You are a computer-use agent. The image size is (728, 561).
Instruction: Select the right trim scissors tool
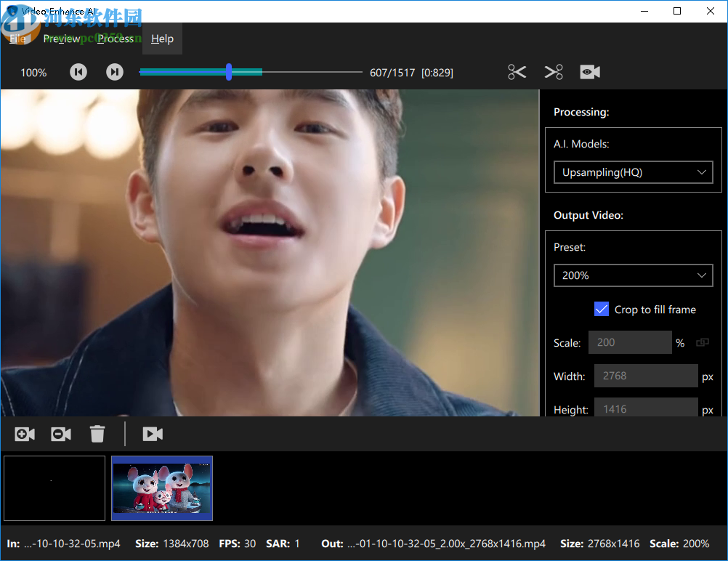point(553,72)
